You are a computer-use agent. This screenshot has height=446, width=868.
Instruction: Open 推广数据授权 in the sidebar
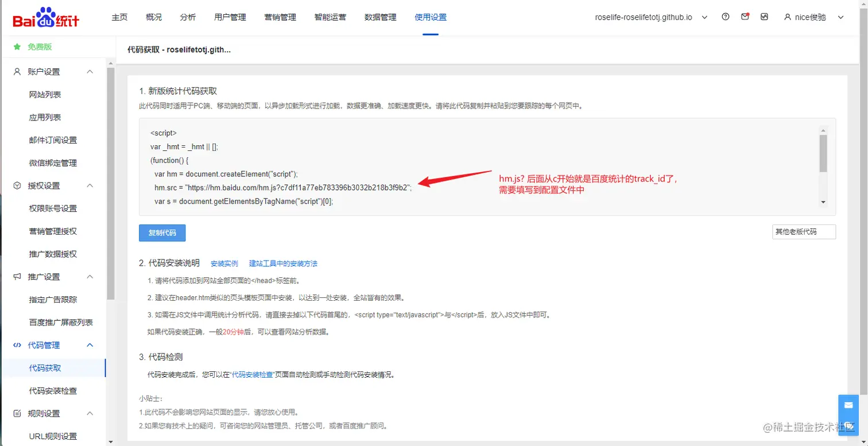pos(53,254)
